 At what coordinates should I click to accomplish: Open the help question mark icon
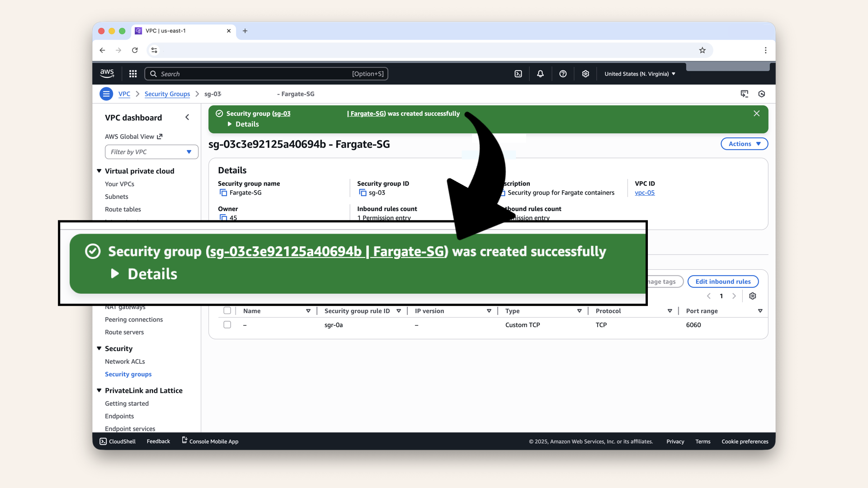pos(563,73)
